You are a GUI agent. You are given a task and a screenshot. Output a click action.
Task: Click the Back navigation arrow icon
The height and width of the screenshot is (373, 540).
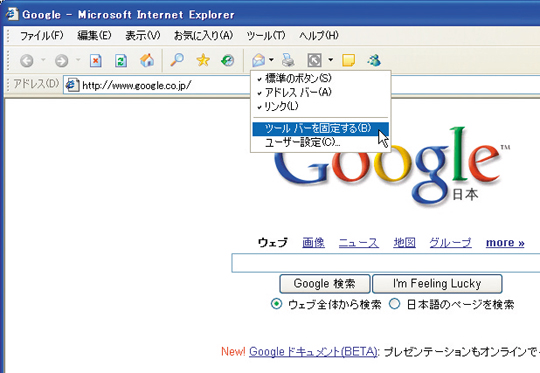click(27, 61)
